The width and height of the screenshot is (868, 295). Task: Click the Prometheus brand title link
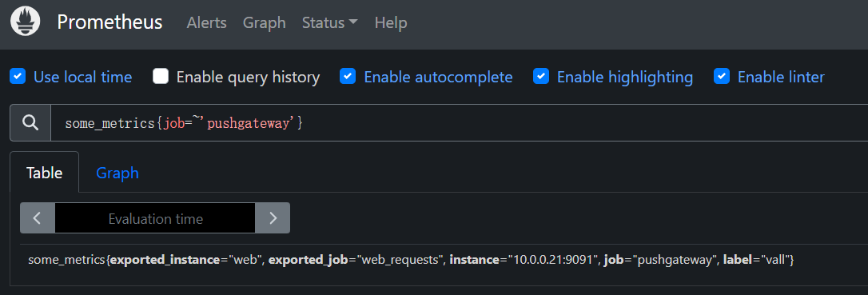click(109, 22)
